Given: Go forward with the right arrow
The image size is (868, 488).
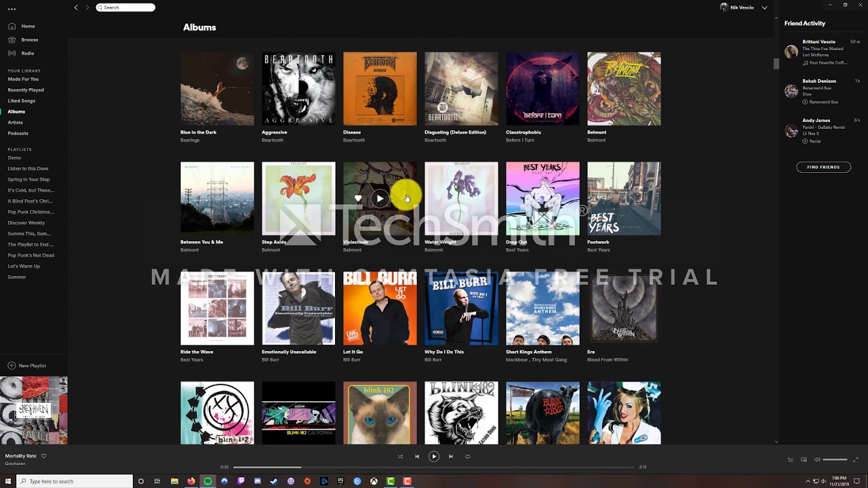Looking at the screenshot, I should point(87,7).
